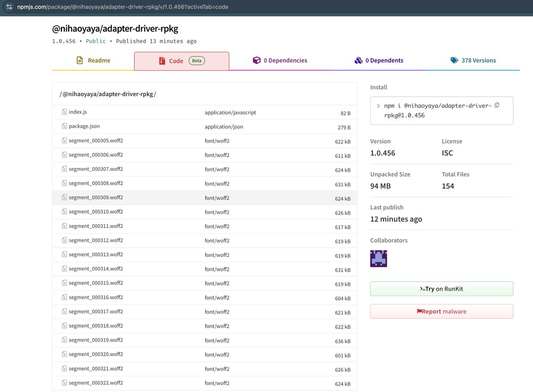Click file icon beside segment_000310.woff2
Viewport: 533px width, 392px height.
64,211
